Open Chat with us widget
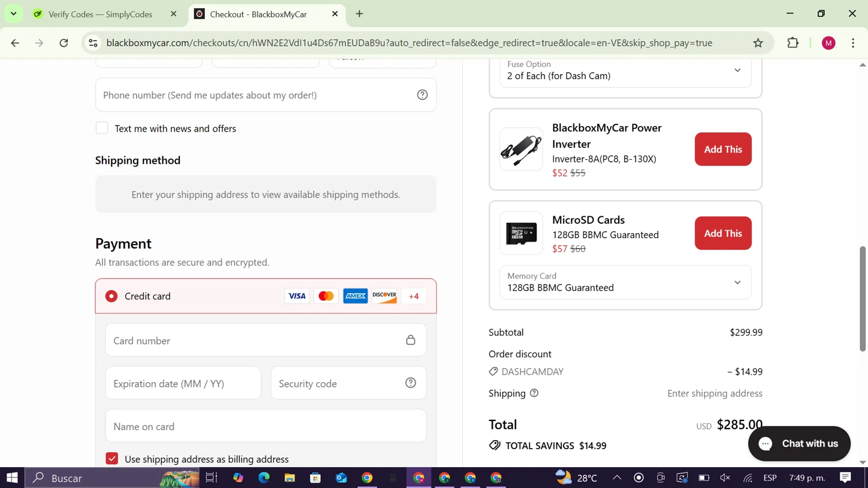The image size is (868, 488). (799, 443)
